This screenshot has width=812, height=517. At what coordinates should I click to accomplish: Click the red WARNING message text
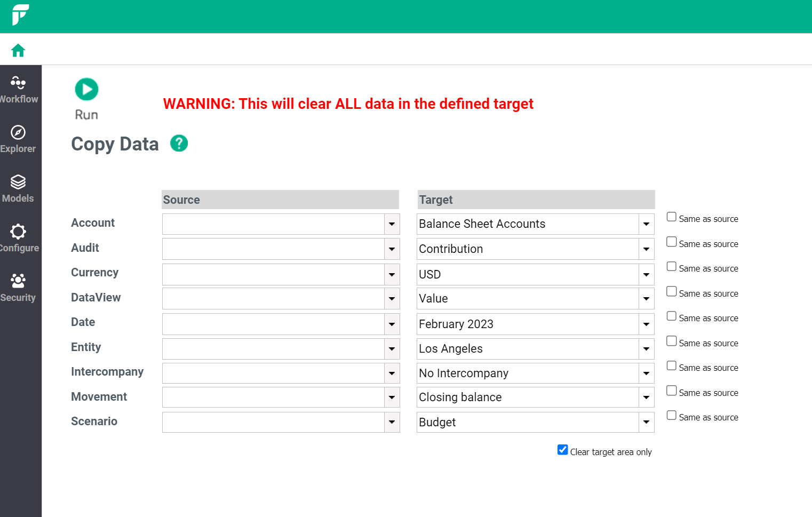pyautogui.click(x=348, y=104)
